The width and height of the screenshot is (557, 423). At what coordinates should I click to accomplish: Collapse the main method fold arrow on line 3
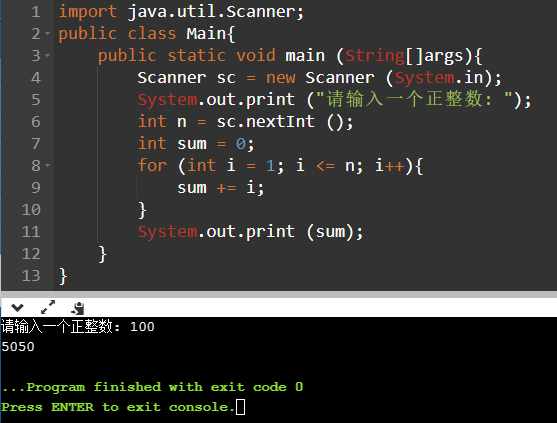[48, 56]
